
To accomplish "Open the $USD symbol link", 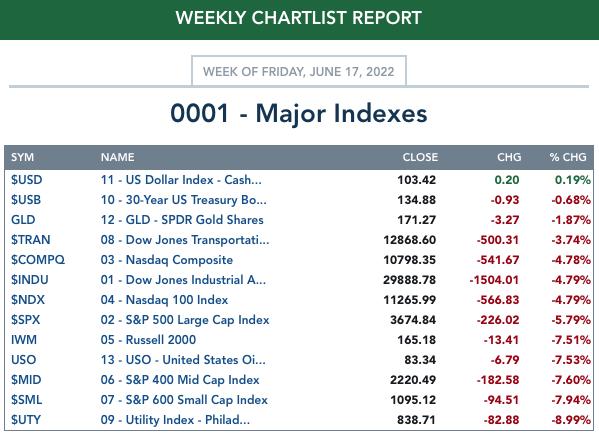I will point(26,180).
